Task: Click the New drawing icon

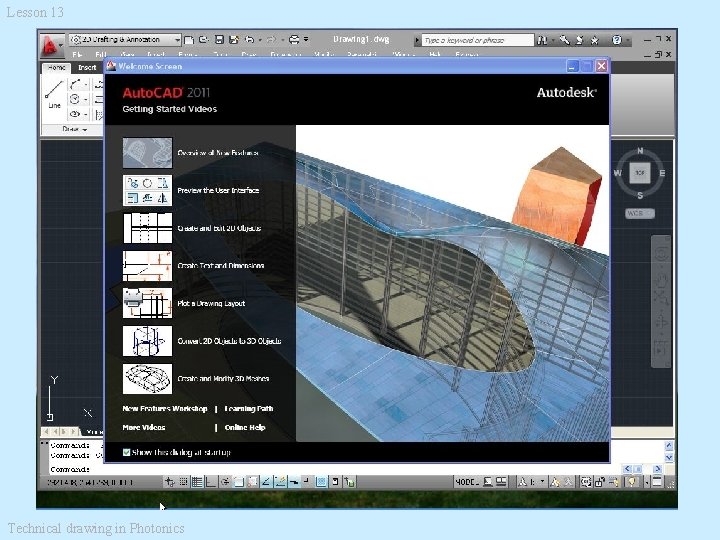Action: (188, 40)
